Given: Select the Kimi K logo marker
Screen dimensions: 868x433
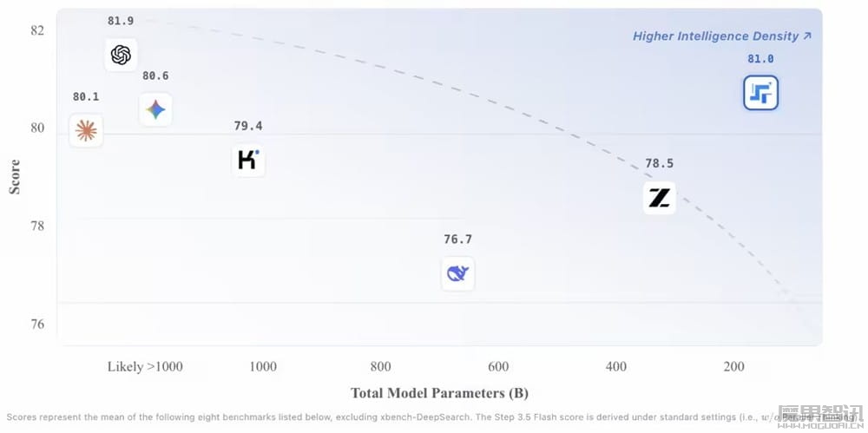Looking at the screenshot, I should (x=248, y=160).
